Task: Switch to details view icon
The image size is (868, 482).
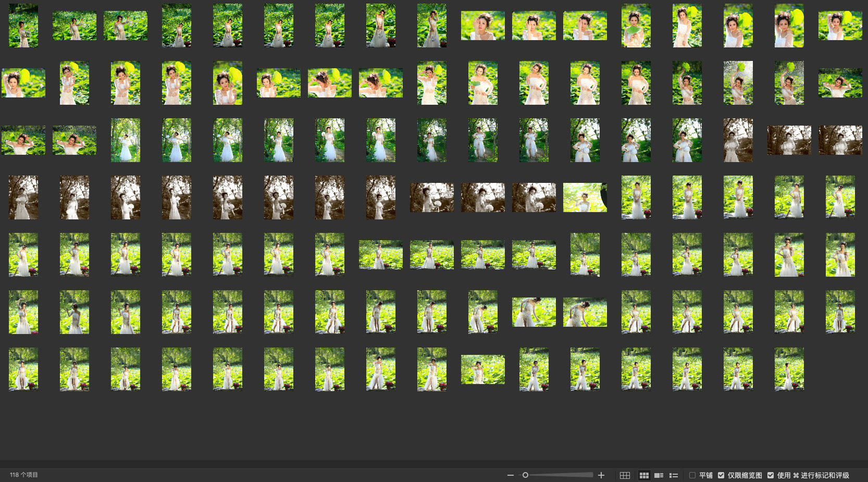Action: tap(659, 475)
